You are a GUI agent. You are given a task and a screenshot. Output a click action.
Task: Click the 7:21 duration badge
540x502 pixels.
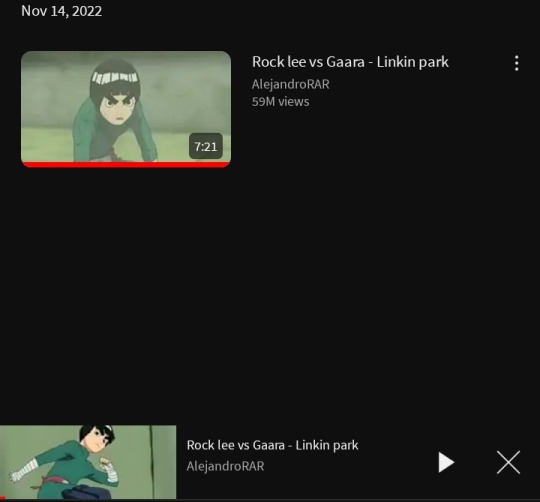point(206,146)
